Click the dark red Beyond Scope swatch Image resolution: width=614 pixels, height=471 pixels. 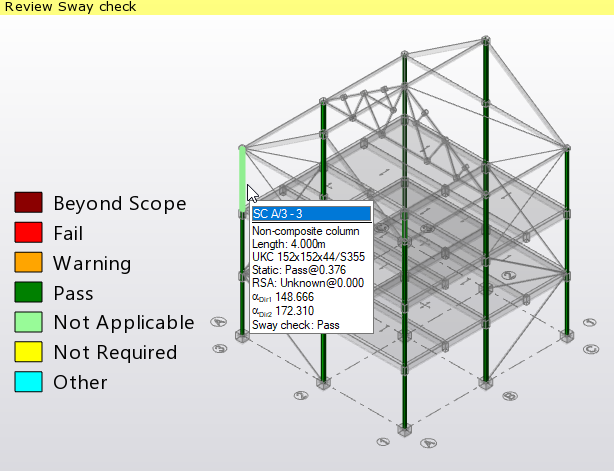tap(28, 203)
